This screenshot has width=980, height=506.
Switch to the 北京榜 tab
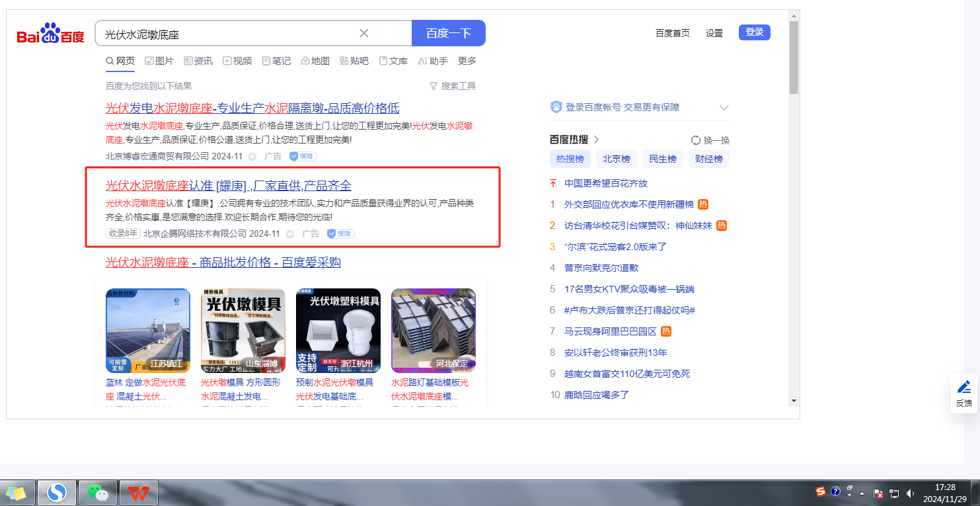pyautogui.click(x=617, y=159)
